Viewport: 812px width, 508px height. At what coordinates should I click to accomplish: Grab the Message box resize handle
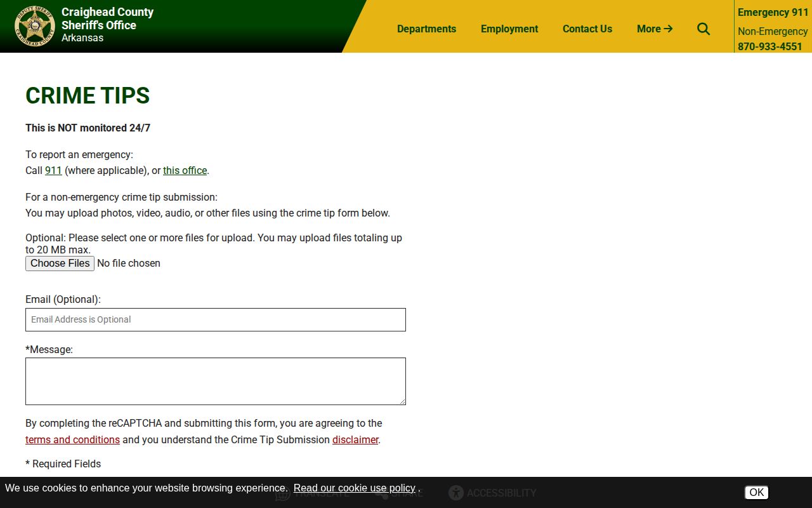[402, 401]
